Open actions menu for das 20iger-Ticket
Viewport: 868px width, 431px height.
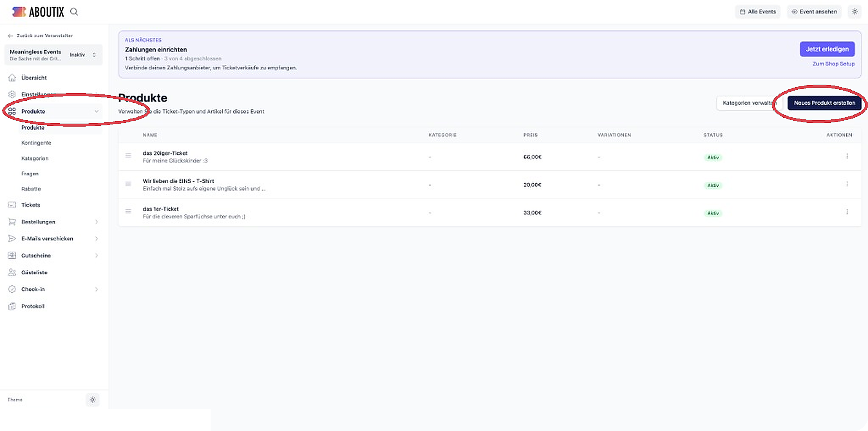click(847, 156)
